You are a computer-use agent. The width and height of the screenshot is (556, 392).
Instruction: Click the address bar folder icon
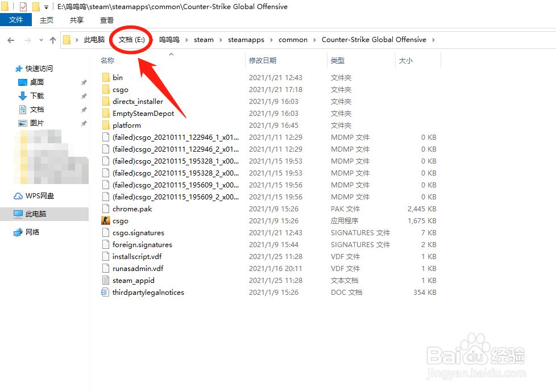click(x=67, y=40)
